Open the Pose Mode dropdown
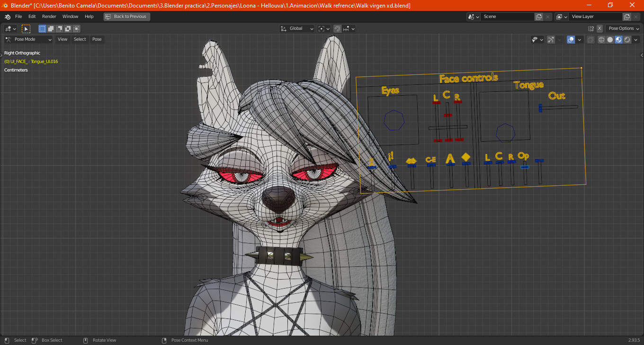644x345 pixels. (28, 39)
